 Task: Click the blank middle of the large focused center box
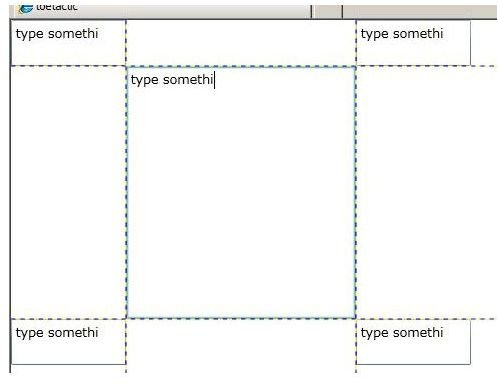click(241, 200)
